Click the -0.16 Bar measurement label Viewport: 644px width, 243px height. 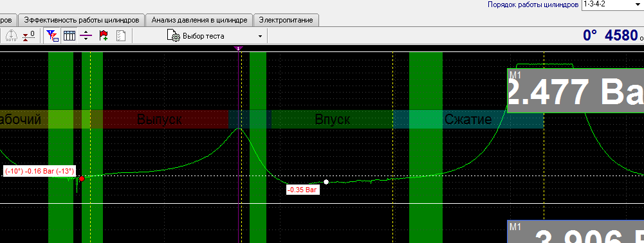tap(39, 171)
